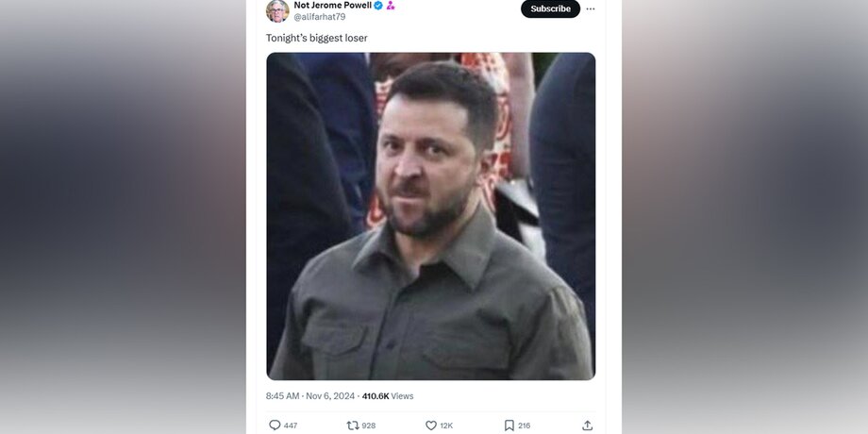Image resolution: width=868 pixels, height=434 pixels.
Task: Click the 216 bookmarks count
Action: tap(525, 426)
